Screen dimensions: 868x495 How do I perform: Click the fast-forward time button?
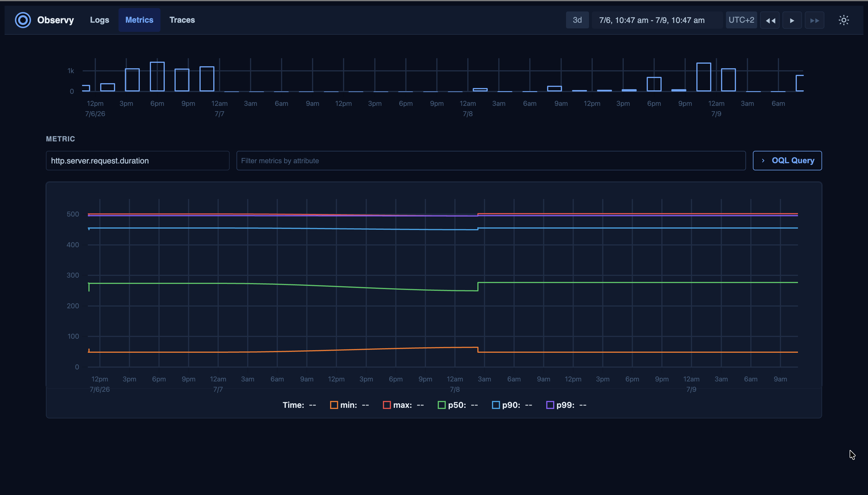click(814, 20)
